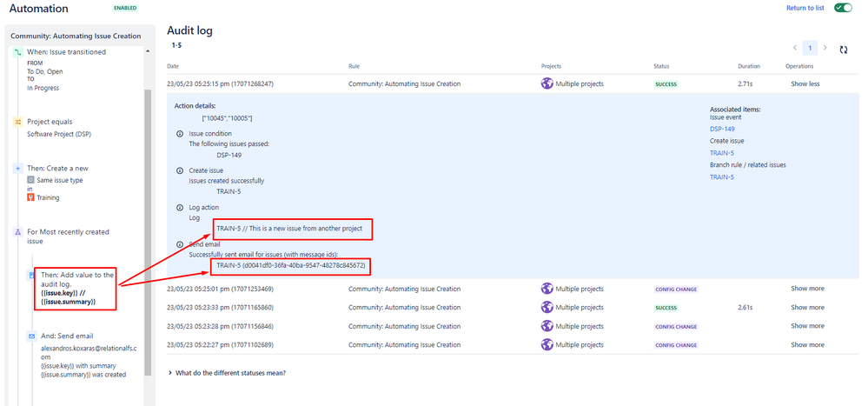Click the Status column header
This screenshot has height=406, width=868.
(661, 66)
